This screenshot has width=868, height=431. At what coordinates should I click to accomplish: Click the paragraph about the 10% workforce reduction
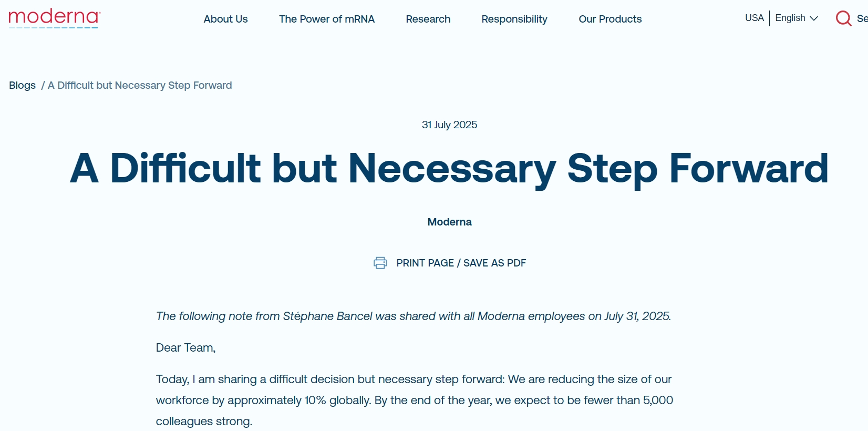(414, 400)
